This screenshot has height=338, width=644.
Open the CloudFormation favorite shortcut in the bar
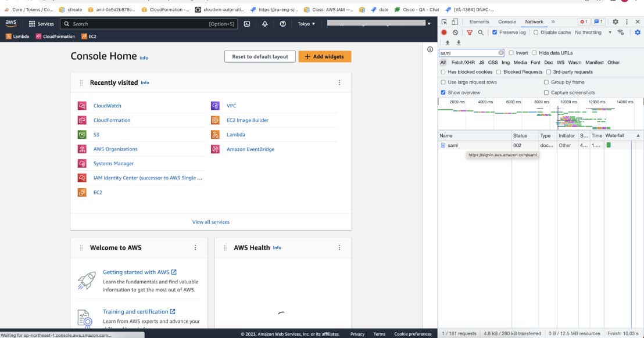point(55,37)
